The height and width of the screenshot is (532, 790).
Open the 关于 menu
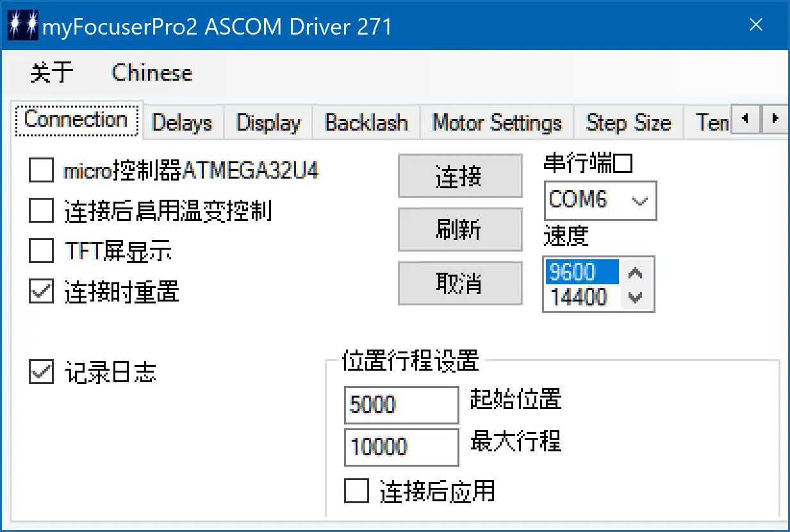pyautogui.click(x=51, y=73)
